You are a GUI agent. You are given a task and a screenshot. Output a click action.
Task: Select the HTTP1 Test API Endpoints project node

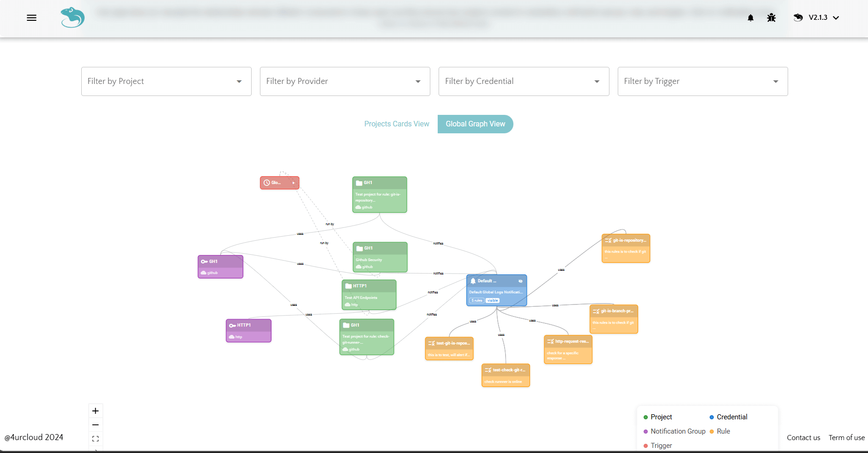point(369,295)
